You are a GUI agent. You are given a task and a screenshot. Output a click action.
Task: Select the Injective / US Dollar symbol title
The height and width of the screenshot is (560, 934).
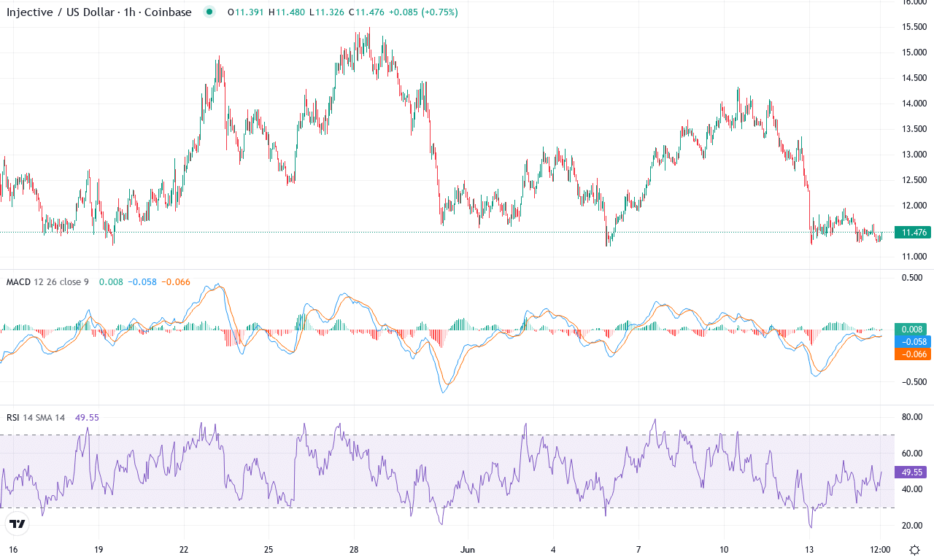pos(99,12)
